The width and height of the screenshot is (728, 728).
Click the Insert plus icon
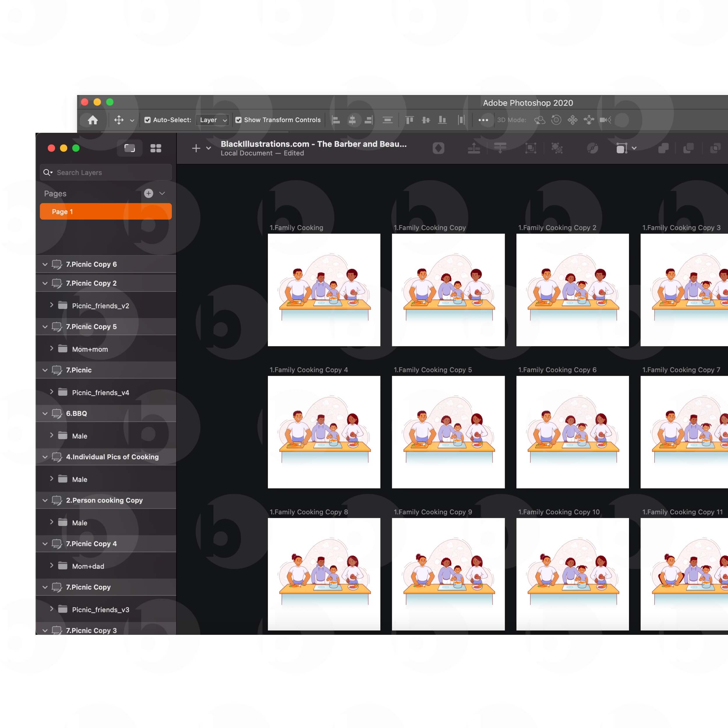196,148
